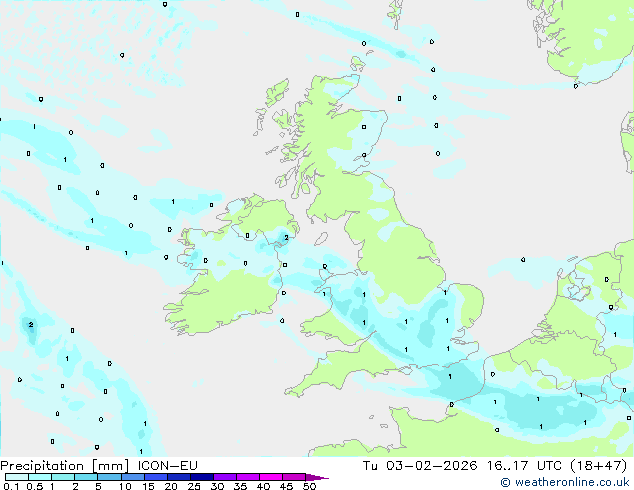This screenshot has height=490, width=634.
Task: Pick the 15–20 mm legend swatch
Action: (x=155, y=477)
